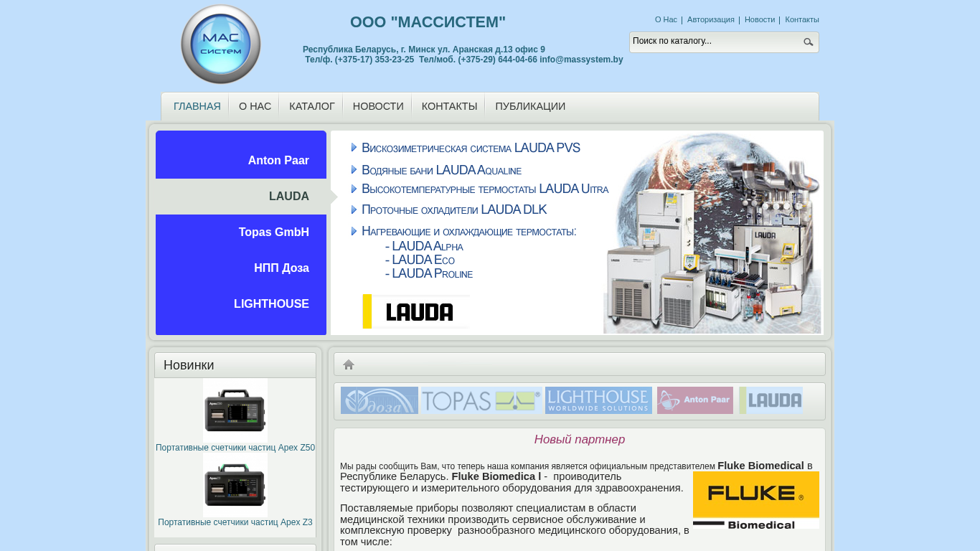
Task: Click the Fluke Biomedical logo
Action: point(756,500)
